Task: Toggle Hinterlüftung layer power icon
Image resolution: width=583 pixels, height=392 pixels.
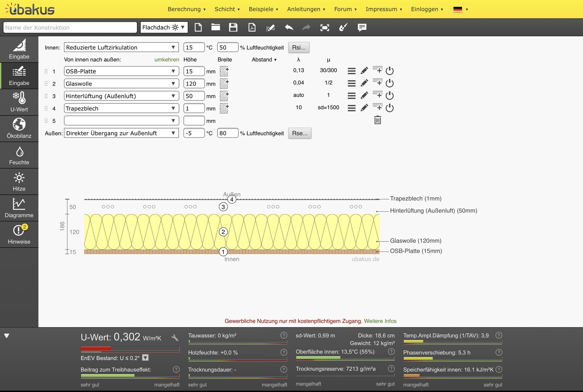Action: (x=390, y=96)
